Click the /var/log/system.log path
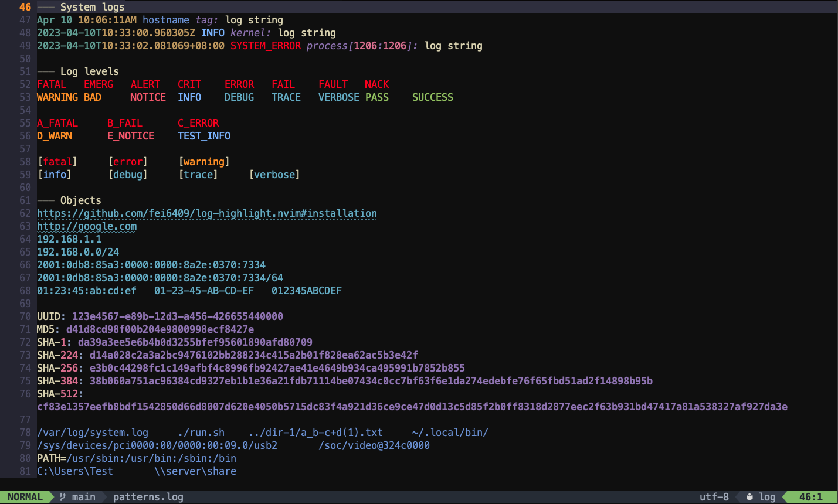Viewport: 838px width, 504px height. click(93, 433)
